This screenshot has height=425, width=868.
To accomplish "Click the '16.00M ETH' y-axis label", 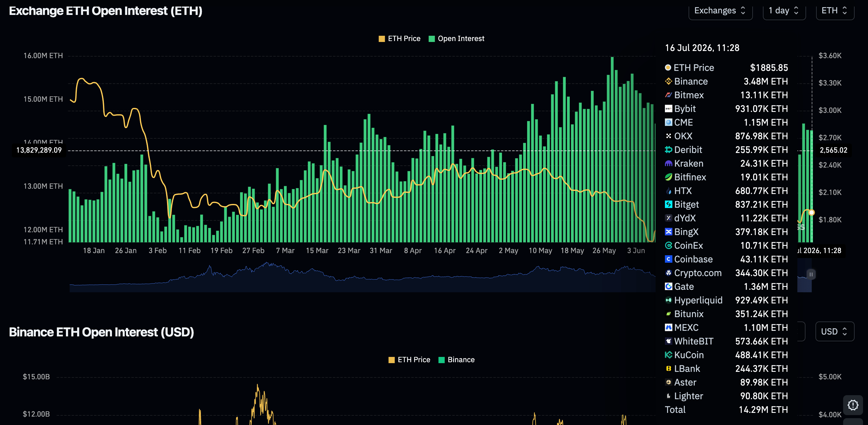I will [x=43, y=56].
